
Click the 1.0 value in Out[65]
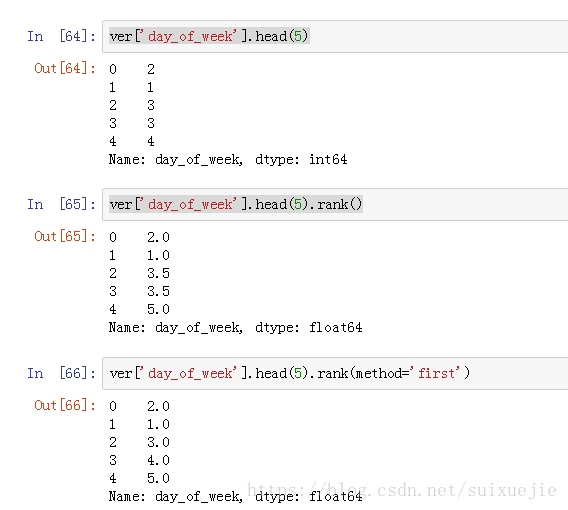158,255
